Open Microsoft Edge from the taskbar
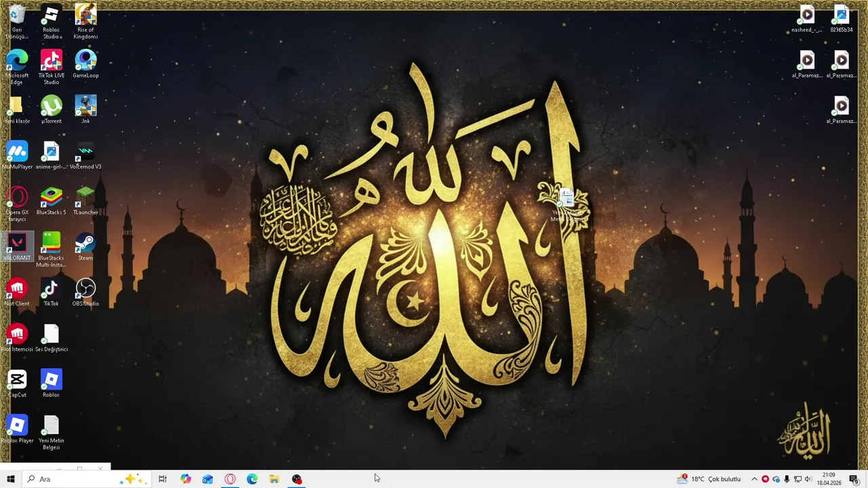Viewport: 868px width, 488px height. [252, 479]
